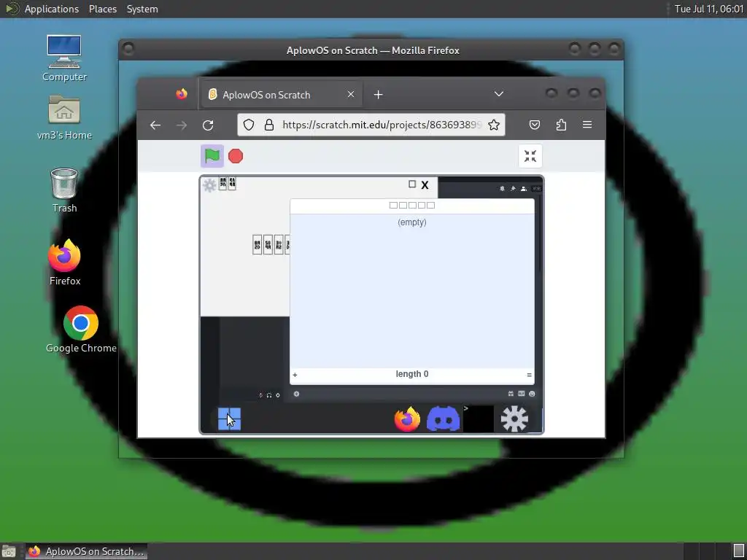Click the gear icon in the AplowOS window corner
The width and height of the screenshot is (747, 560).
pos(209,184)
